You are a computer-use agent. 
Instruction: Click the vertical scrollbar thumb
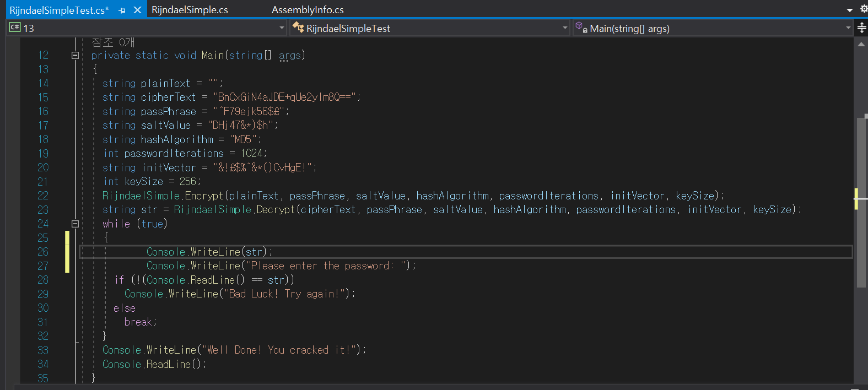coord(861,202)
